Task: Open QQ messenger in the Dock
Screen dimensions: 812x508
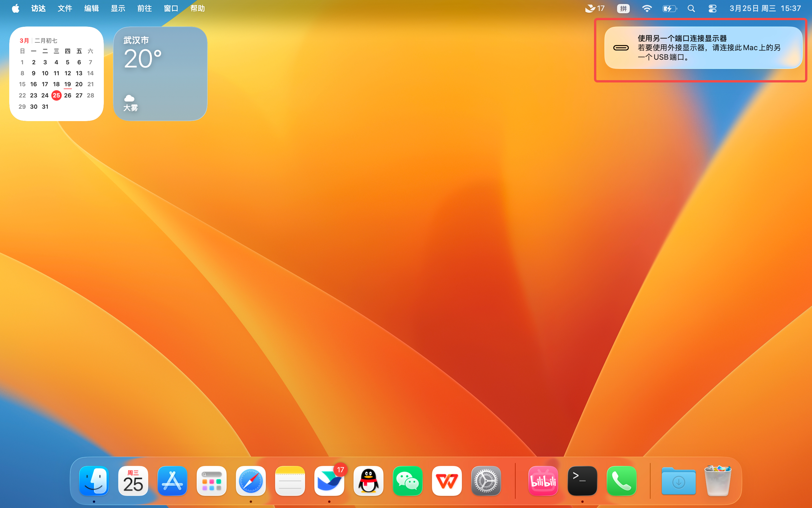Action: coord(369,481)
